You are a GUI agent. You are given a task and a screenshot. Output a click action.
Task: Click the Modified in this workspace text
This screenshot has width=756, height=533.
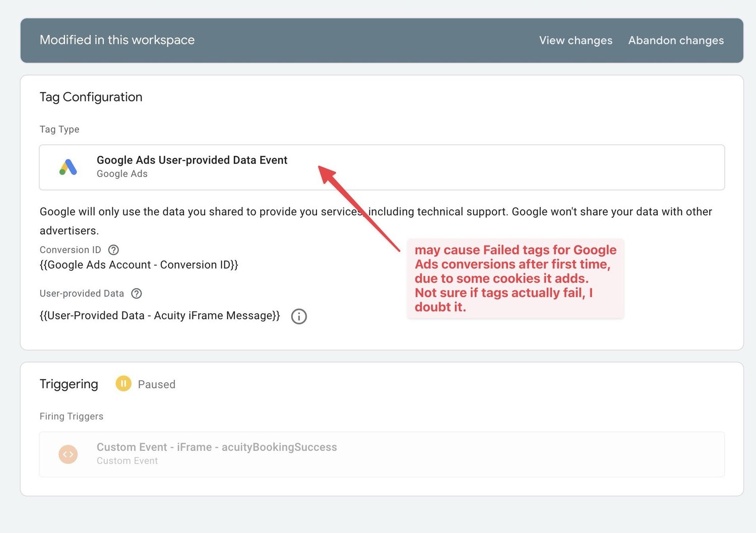click(x=117, y=40)
